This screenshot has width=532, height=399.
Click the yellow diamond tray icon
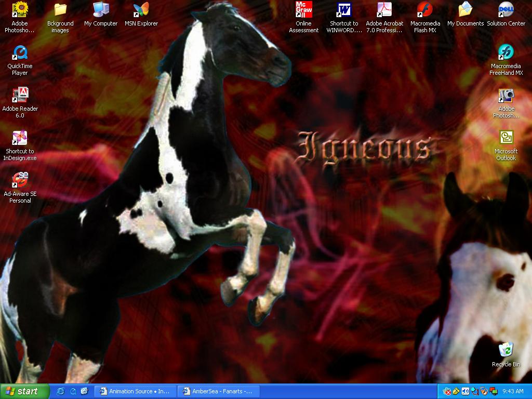click(456, 392)
